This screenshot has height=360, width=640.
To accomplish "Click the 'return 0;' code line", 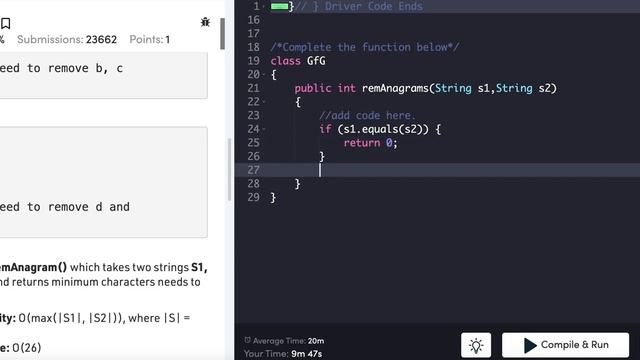I will point(370,143).
